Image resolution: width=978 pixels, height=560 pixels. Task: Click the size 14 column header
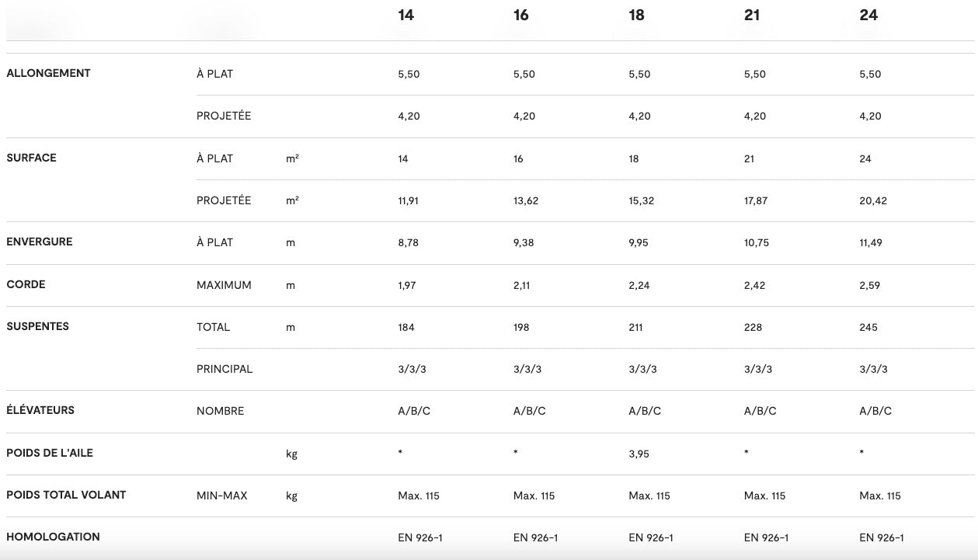[405, 16]
